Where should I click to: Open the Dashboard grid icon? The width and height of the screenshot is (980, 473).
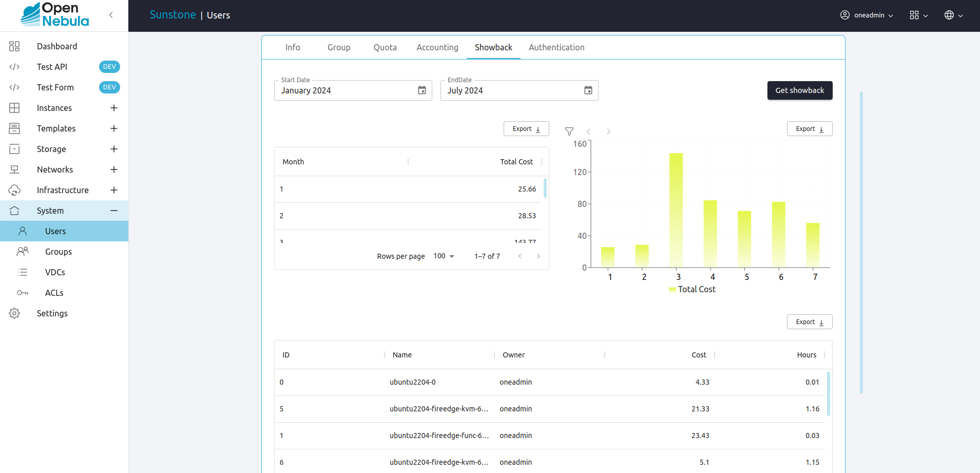[14, 46]
